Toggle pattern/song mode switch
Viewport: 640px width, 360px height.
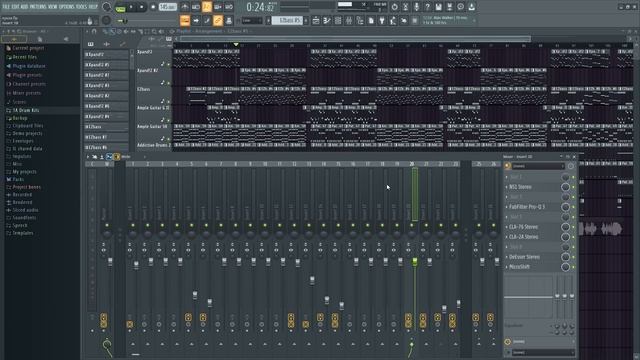coord(120,7)
